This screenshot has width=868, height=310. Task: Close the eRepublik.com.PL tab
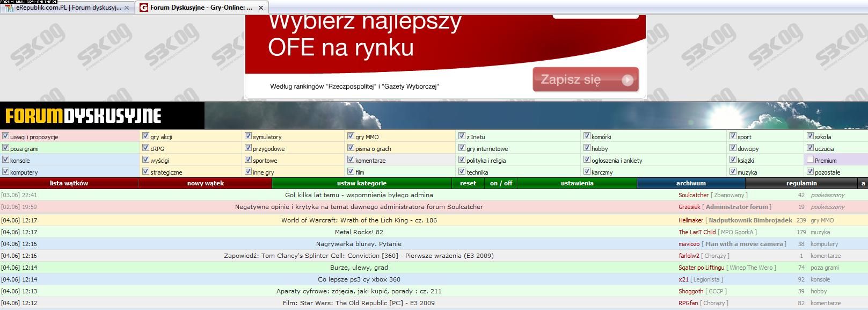pos(127,8)
